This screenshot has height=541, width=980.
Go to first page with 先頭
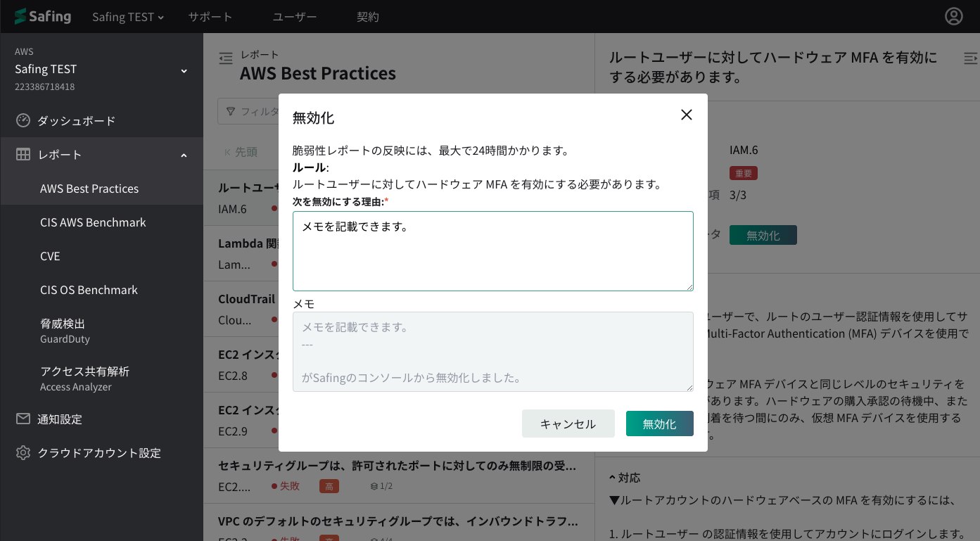tap(241, 152)
